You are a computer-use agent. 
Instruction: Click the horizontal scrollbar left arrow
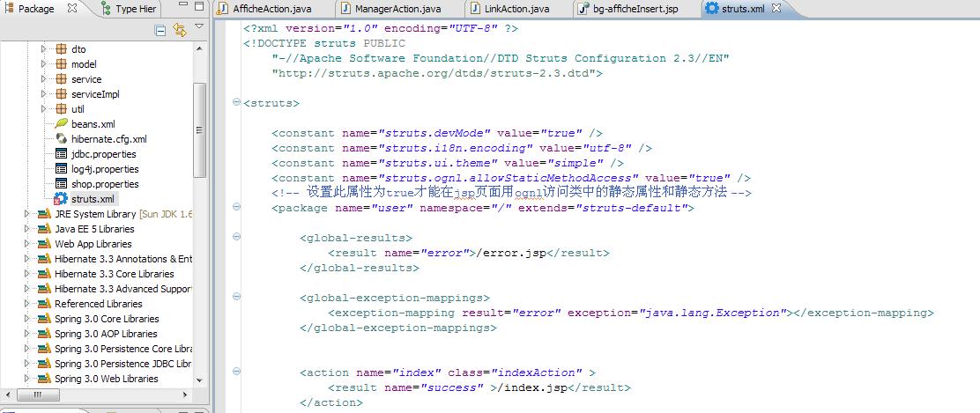point(8,395)
